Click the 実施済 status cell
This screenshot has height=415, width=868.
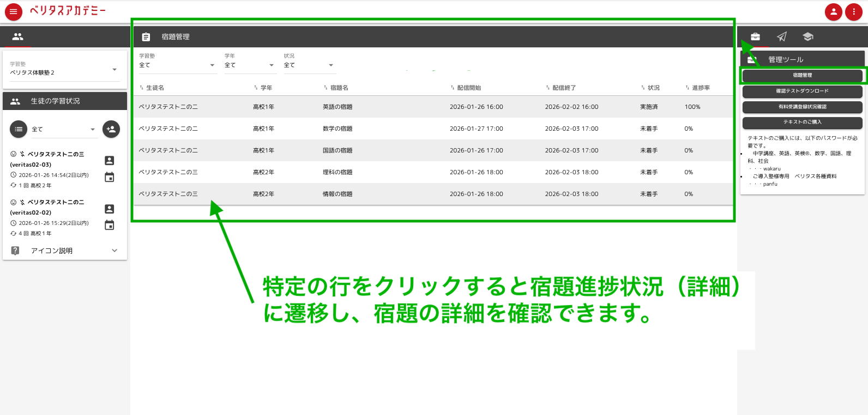click(x=649, y=107)
